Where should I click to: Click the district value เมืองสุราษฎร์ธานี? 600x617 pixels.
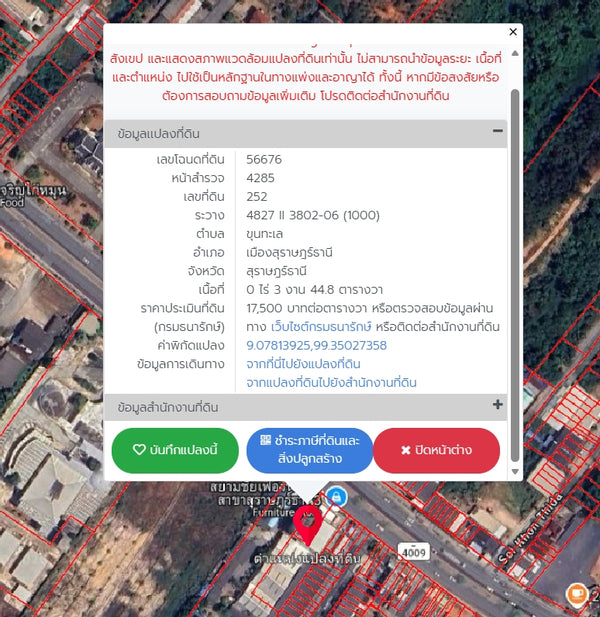[289, 252]
